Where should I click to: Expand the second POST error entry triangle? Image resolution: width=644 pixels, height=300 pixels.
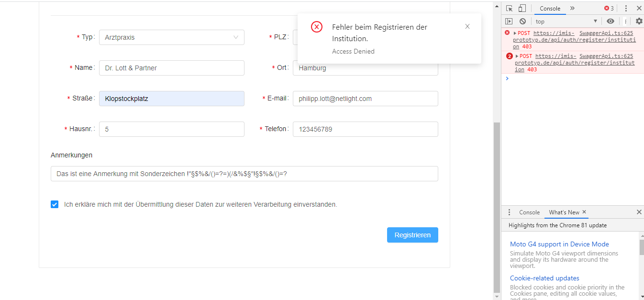pyautogui.click(x=517, y=56)
